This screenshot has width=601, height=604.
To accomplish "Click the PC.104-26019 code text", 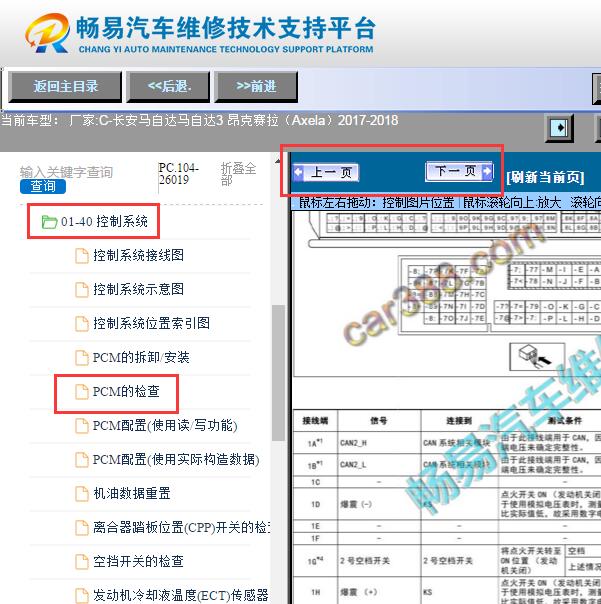I will (178, 174).
